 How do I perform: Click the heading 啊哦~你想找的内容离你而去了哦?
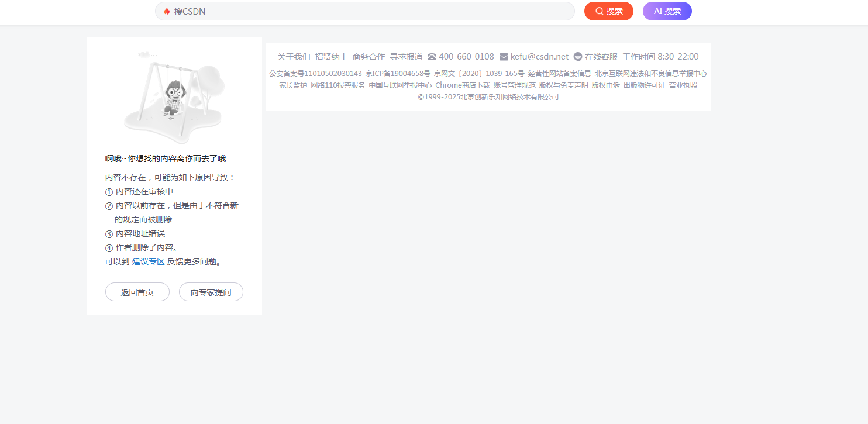point(166,158)
